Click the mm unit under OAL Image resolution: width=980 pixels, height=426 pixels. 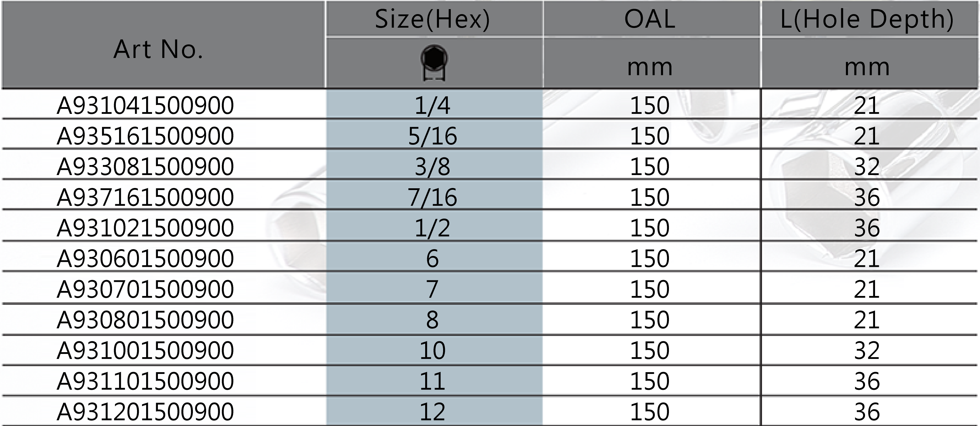tap(650, 67)
